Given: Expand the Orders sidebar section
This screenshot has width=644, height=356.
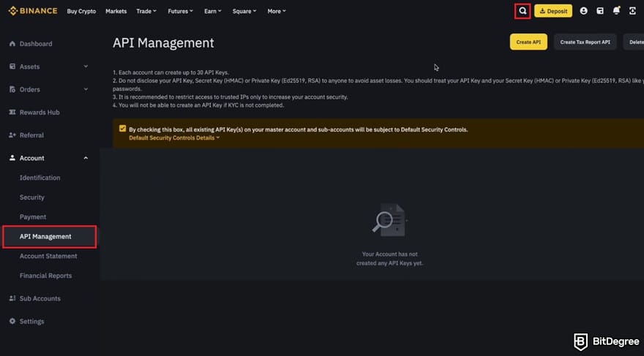Looking at the screenshot, I should (86, 89).
